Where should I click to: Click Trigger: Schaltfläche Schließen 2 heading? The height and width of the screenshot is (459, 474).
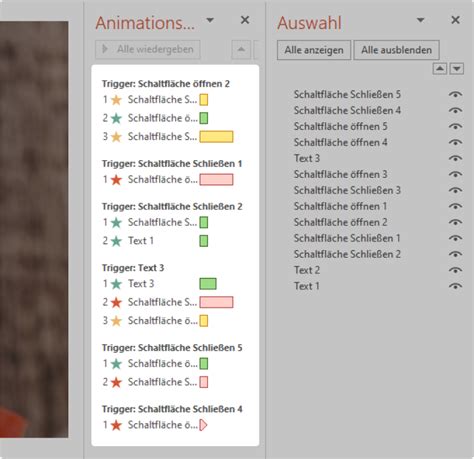(172, 207)
